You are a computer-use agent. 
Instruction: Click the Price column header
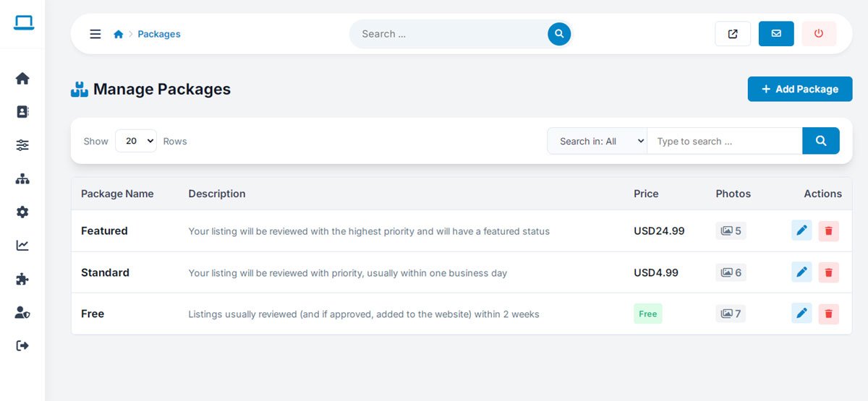click(x=646, y=194)
